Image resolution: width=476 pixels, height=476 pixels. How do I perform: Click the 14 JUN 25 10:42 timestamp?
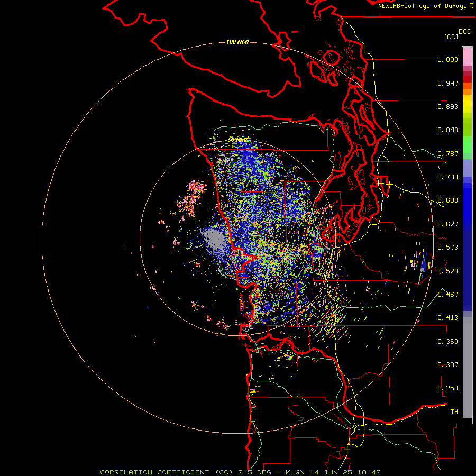345,472
